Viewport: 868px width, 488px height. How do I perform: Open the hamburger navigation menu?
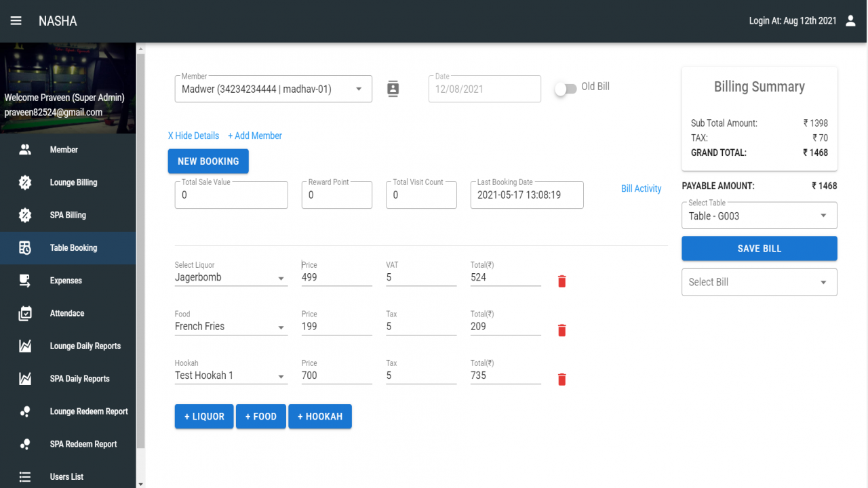click(x=16, y=21)
